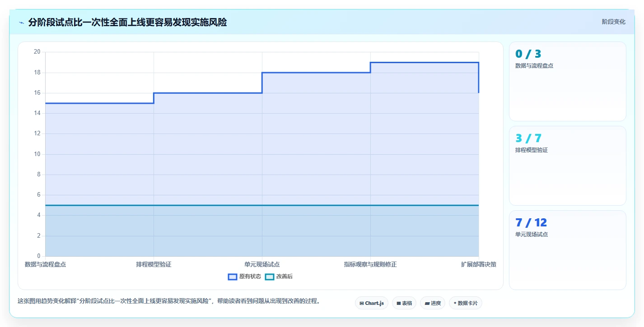Viewport: 644px width, 327px height.
Task: Click the x-axis label 数据与流程盘点
Action: click(x=45, y=265)
